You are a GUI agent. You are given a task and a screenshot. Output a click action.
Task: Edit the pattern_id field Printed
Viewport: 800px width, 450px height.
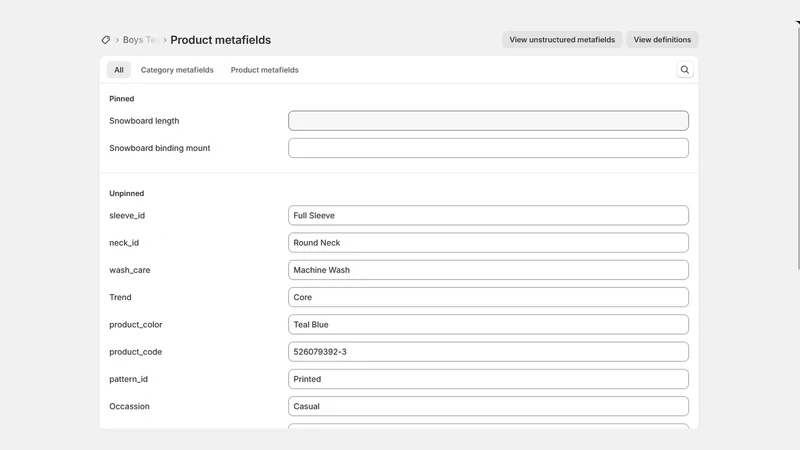[x=488, y=379]
